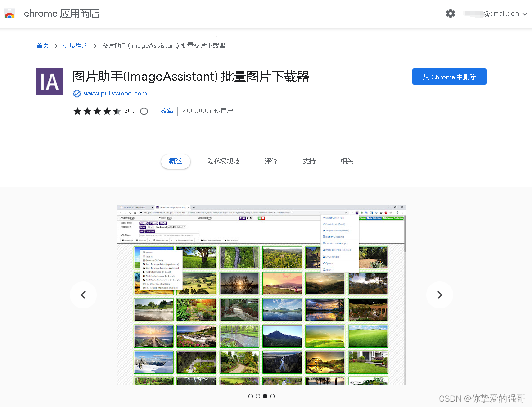Expand the gmail account dropdown
532x407 pixels.
click(525, 14)
